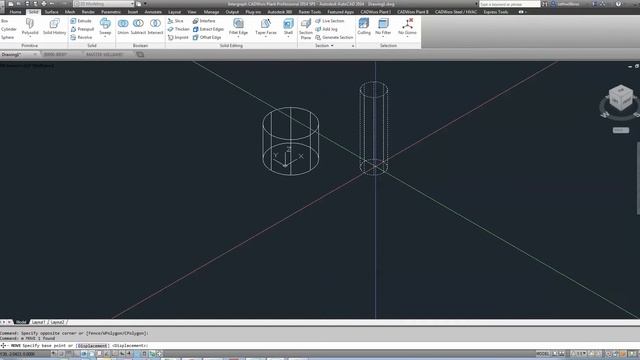Open the workspace selector dropdown
Viewport: 640px width, 360px height.
tap(104, 4)
